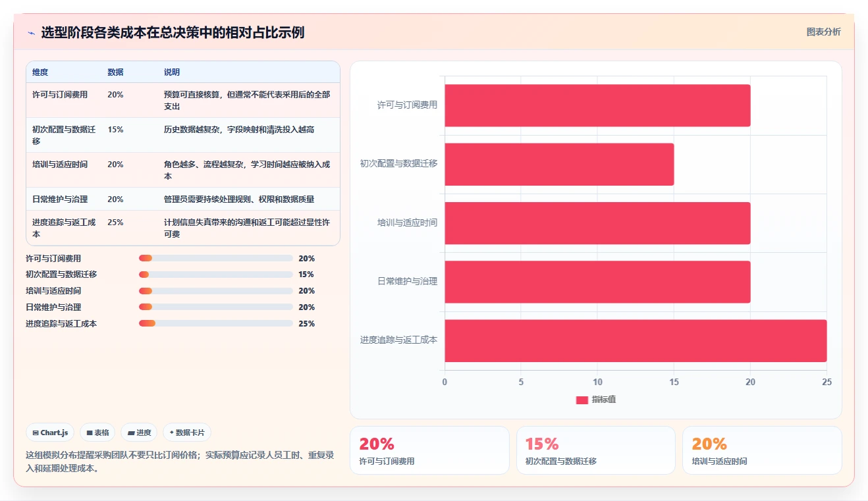Click the footer note about 采购团队

click(x=180, y=461)
